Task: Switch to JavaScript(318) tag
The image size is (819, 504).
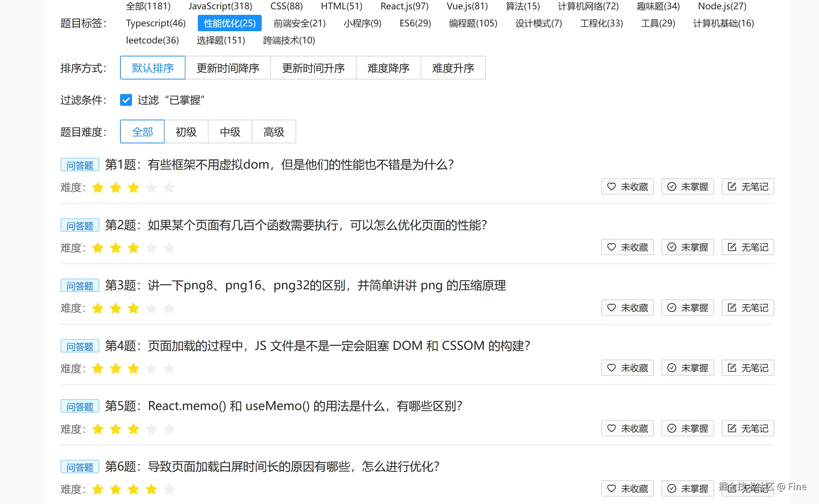Action: 220,6
